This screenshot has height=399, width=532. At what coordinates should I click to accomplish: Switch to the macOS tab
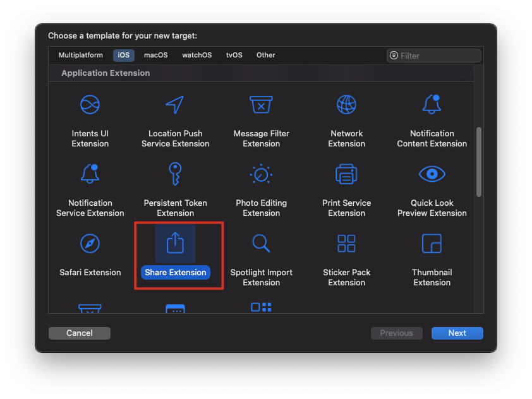pyautogui.click(x=155, y=55)
